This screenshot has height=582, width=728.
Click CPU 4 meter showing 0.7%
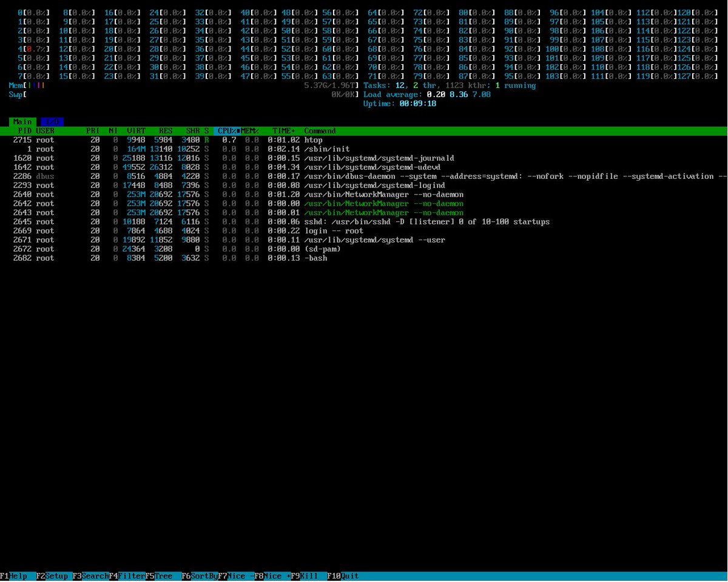(x=33, y=49)
